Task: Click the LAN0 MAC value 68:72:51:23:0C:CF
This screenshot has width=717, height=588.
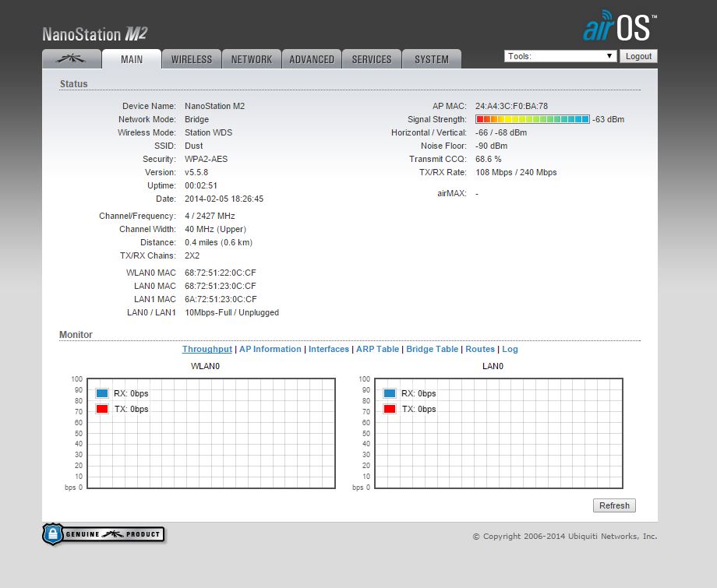Action: coord(221,286)
